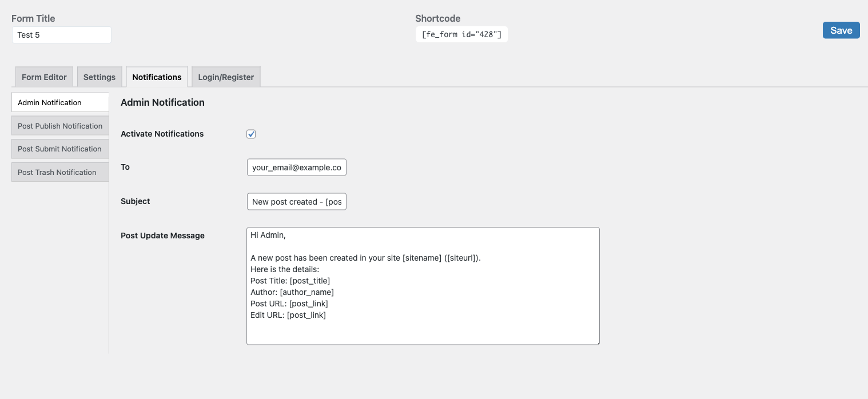Viewport: 868px width, 399px height.
Task: Click the Activate Notifications label
Action: pyautogui.click(x=162, y=134)
